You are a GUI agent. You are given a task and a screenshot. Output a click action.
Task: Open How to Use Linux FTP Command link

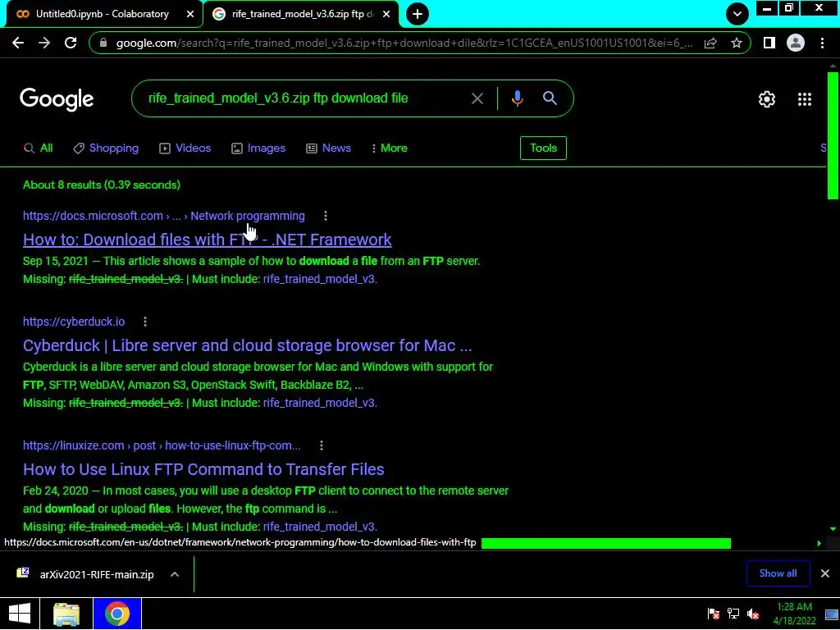[x=203, y=469]
